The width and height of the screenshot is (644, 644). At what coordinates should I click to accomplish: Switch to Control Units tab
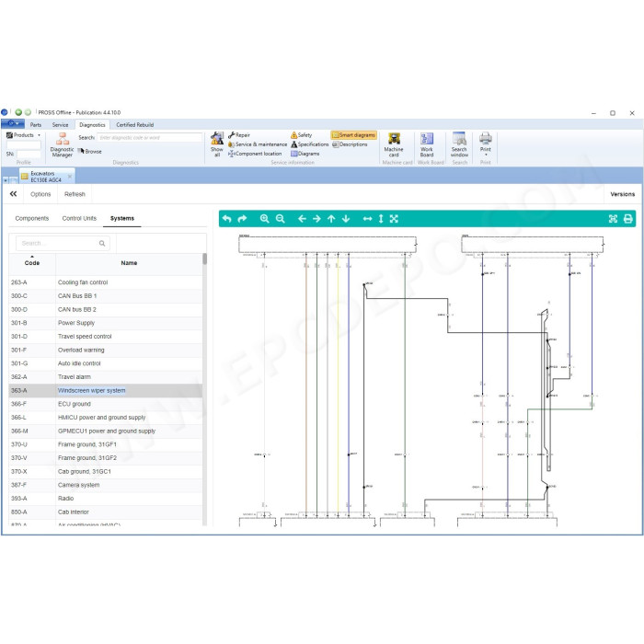pos(79,219)
